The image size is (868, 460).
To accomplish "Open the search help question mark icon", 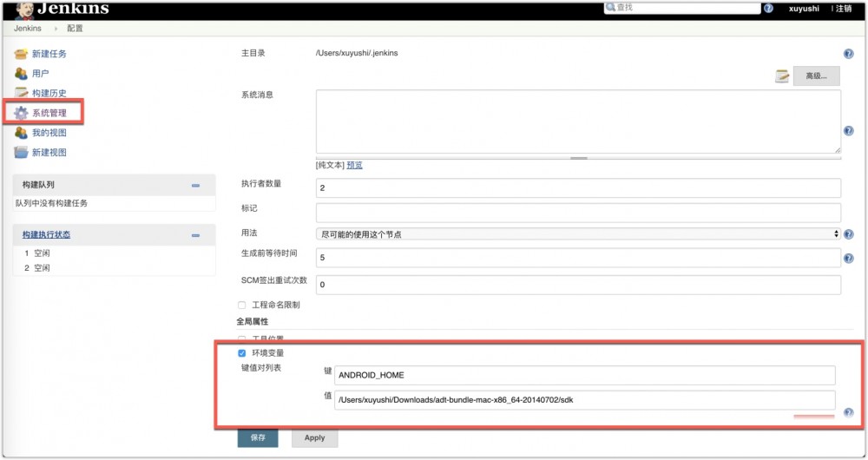I will tap(768, 8).
